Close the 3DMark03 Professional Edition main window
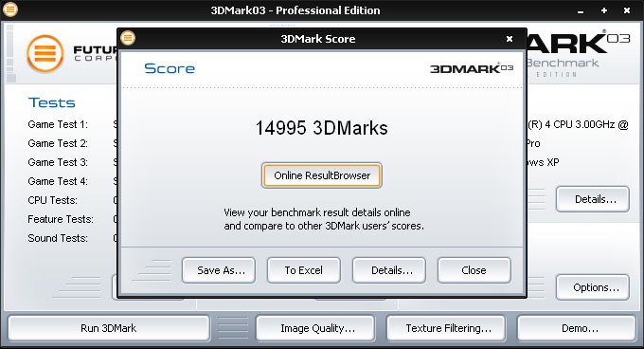The image size is (644, 349). (x=627, y=10)
